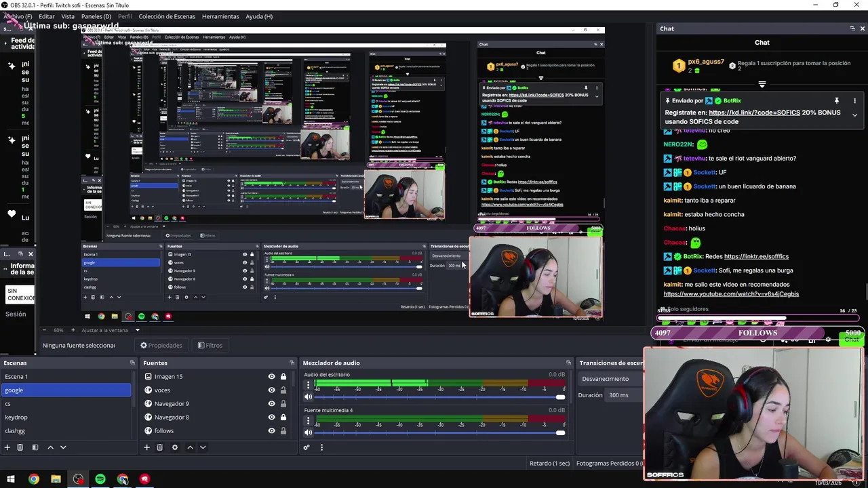Viewport: 868px width, 488px height.
Task: Hide the Navegador 8 source
Action: click(x=271, y=418)
